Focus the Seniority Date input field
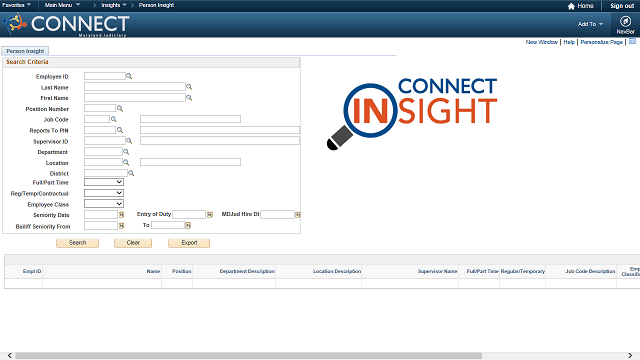The width and height of the screenshot is (640, 360). 101,214
